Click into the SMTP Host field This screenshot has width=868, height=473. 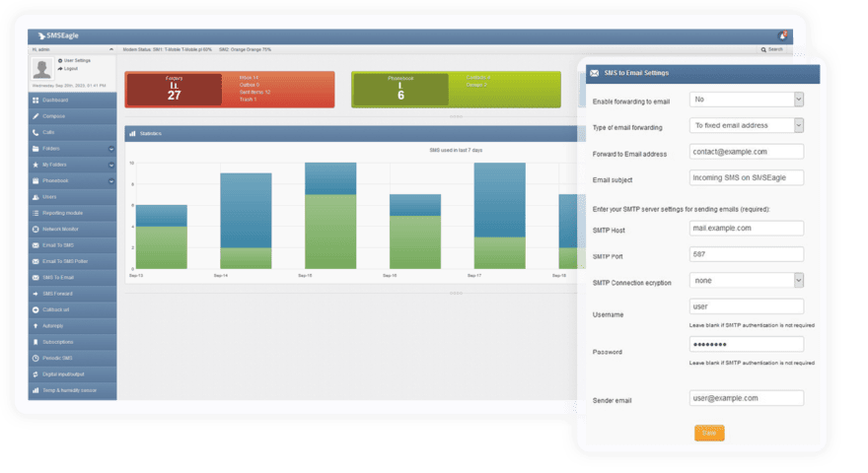(x=747, y=229)
